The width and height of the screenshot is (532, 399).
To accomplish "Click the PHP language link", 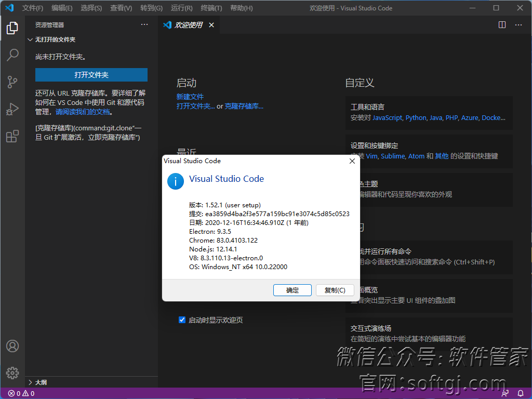I will [451, 118].
